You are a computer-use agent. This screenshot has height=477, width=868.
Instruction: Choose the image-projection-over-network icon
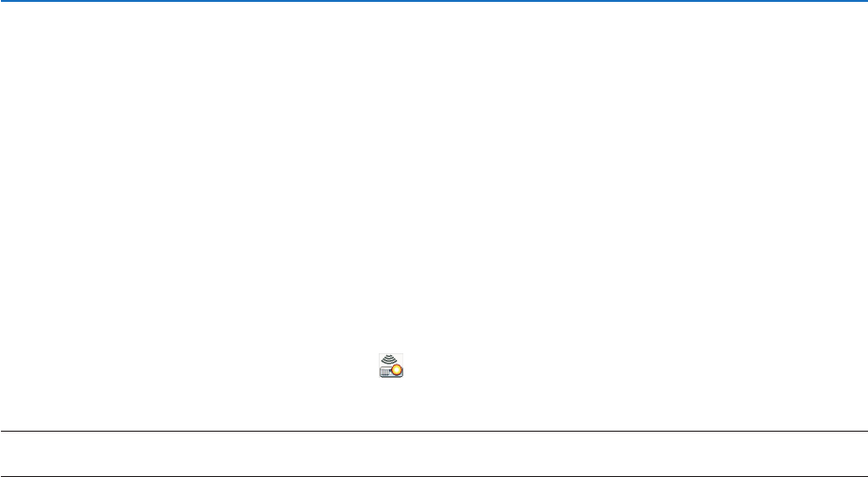point(391,366)
